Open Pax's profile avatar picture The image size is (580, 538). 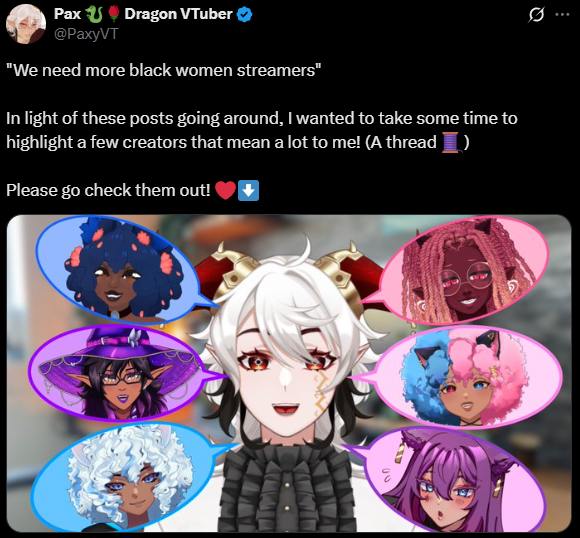(x=26, y=24)
